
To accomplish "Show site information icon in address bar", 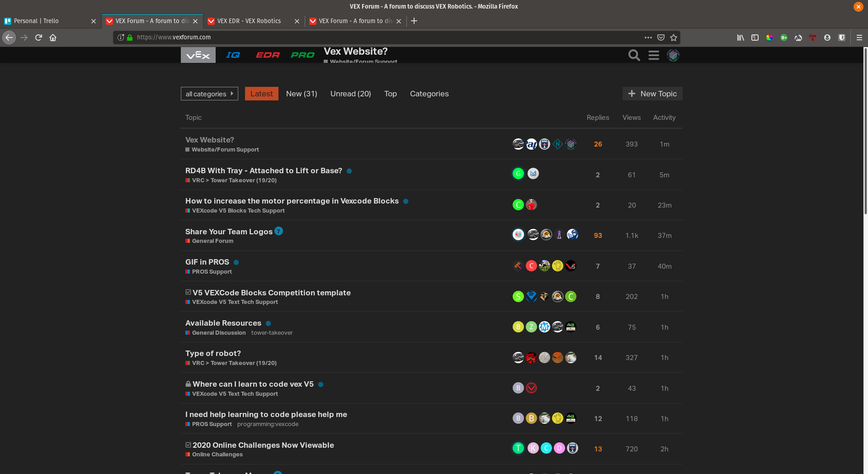I will 121,38.
